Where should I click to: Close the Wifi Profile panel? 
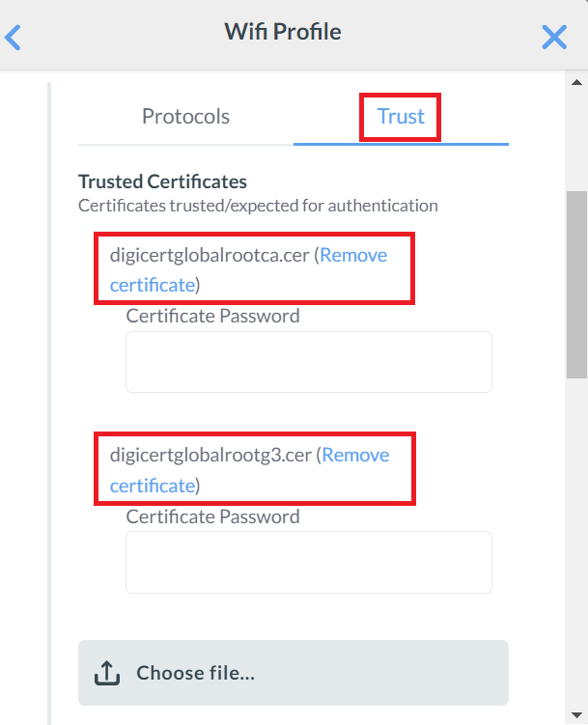[554, 38]
